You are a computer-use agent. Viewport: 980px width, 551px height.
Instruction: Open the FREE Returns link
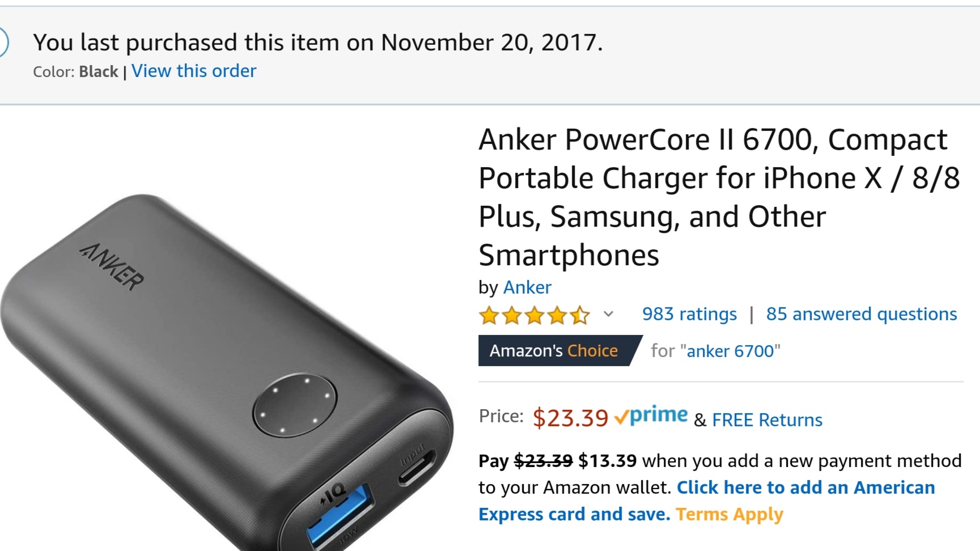coord(767,420)
